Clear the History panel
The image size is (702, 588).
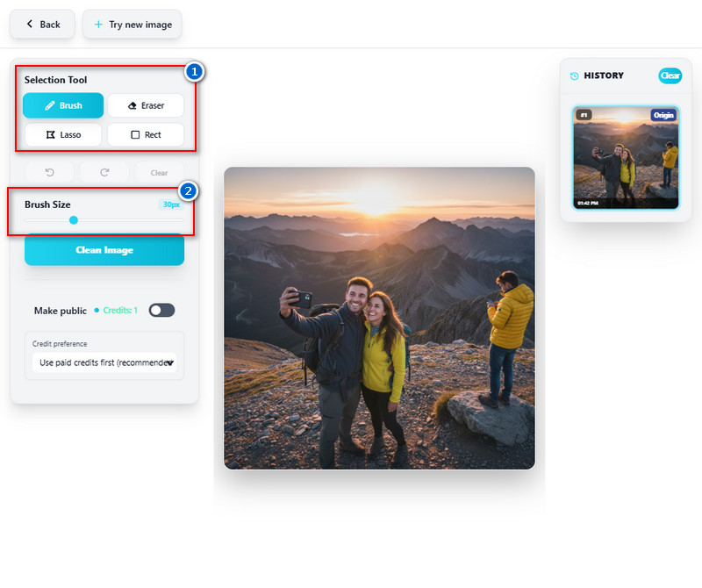(x=670, y=75)
